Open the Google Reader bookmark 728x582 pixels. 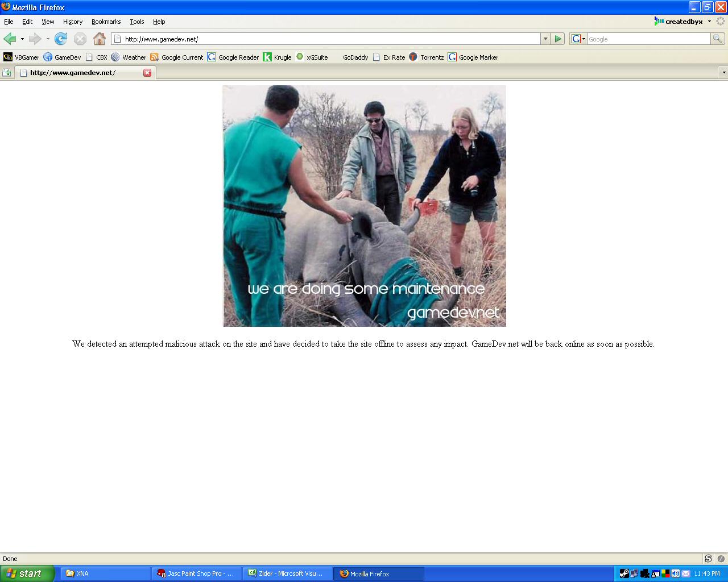(x=233, y=57)
